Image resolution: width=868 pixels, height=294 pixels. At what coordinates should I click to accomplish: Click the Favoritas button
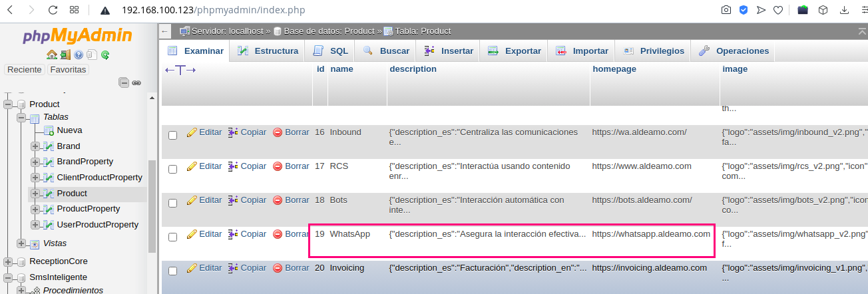click(68, 70)
